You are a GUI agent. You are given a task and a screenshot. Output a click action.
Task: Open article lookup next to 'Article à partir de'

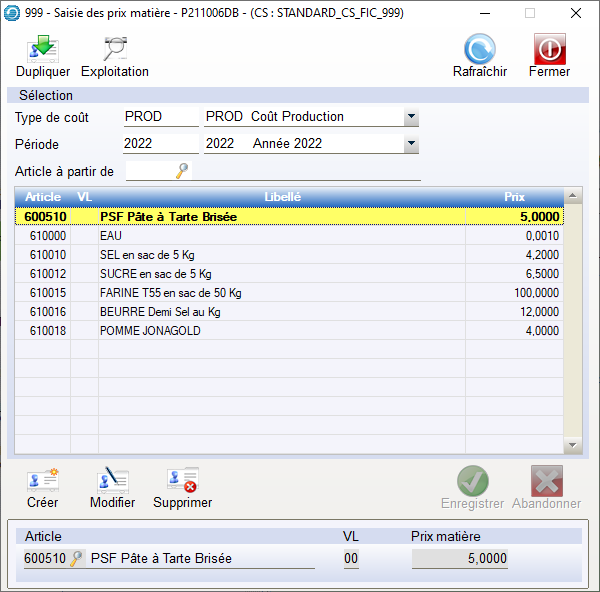point(181,172)
